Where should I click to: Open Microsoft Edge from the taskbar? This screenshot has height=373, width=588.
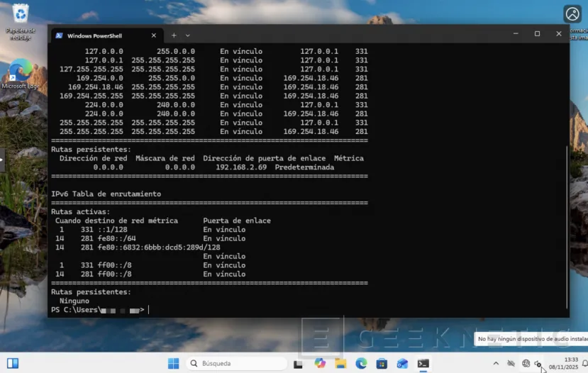(x=361, y=363)
